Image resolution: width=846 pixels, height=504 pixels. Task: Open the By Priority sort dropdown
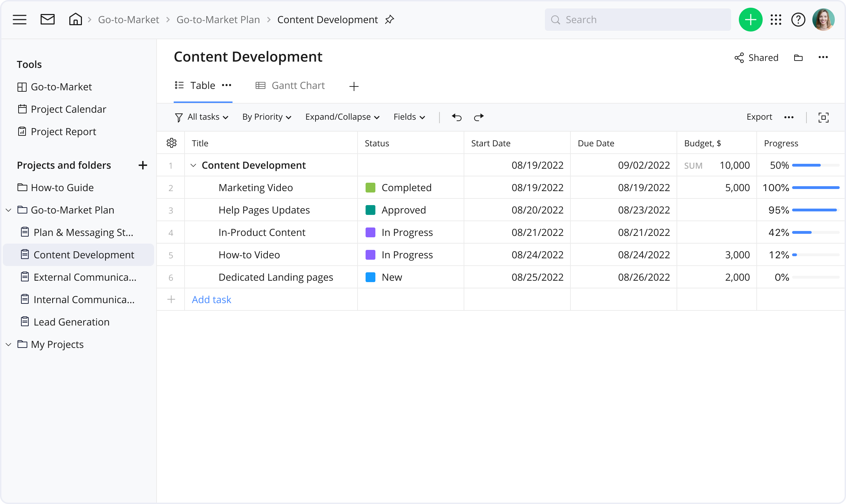pyautogui.click(x=267, y=117)
